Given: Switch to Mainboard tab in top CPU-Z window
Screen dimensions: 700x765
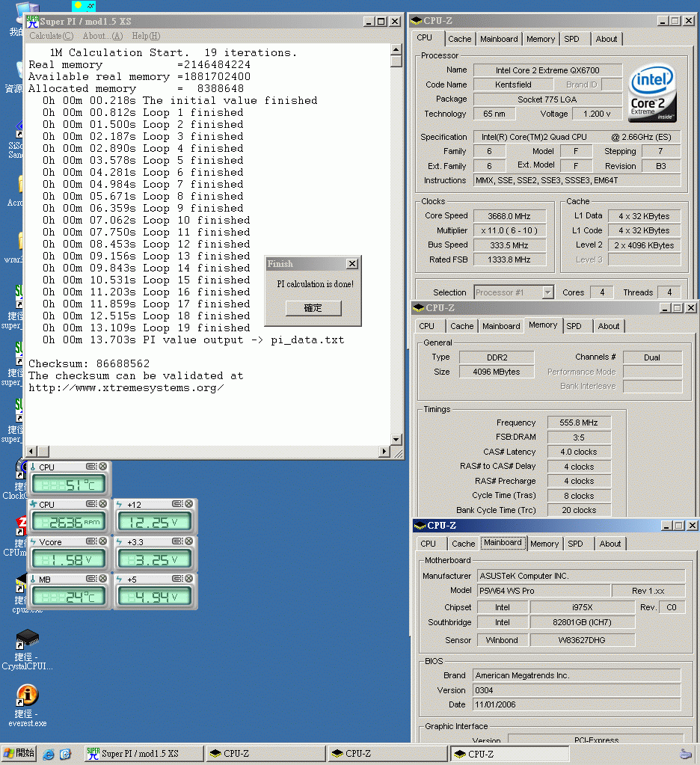Looking at the screenshot, I should [x=499, y=39].
